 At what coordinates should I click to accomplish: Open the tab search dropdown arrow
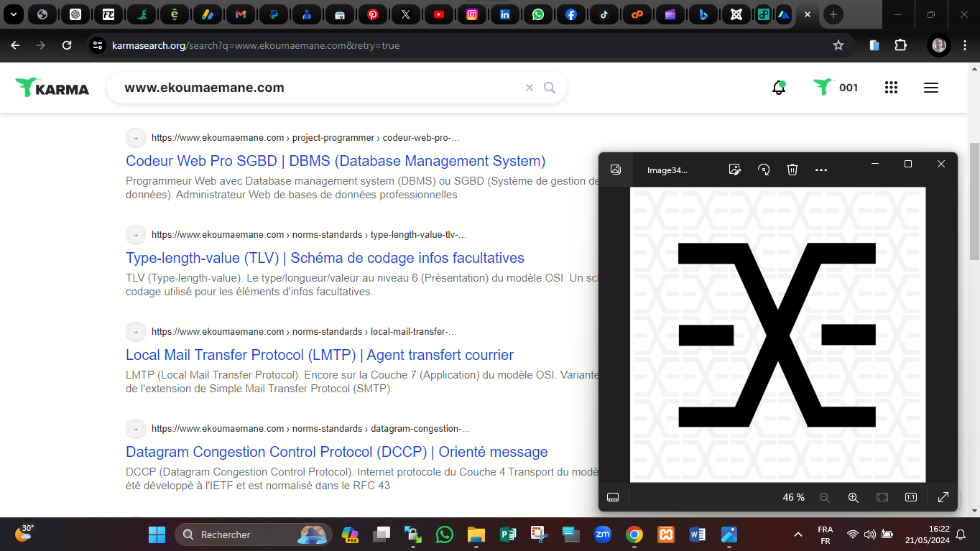point(14,14)
